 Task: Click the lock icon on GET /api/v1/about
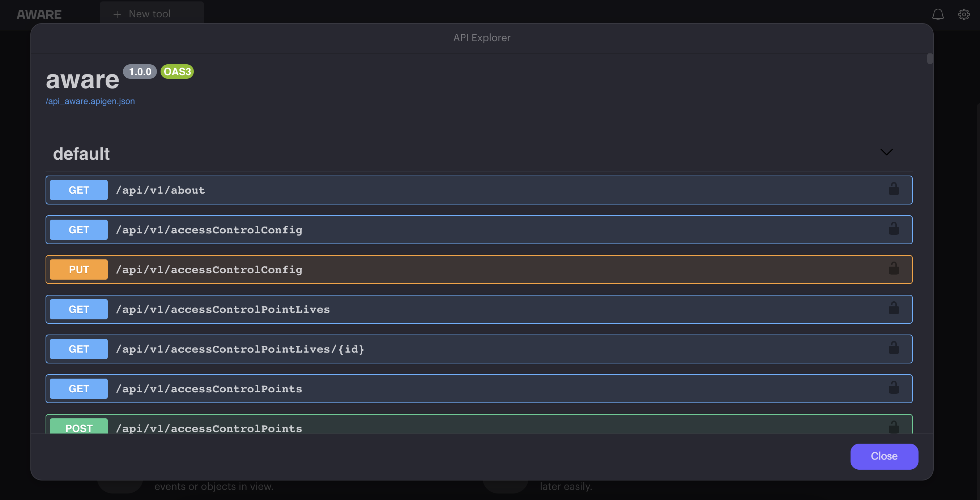[894, 189]
